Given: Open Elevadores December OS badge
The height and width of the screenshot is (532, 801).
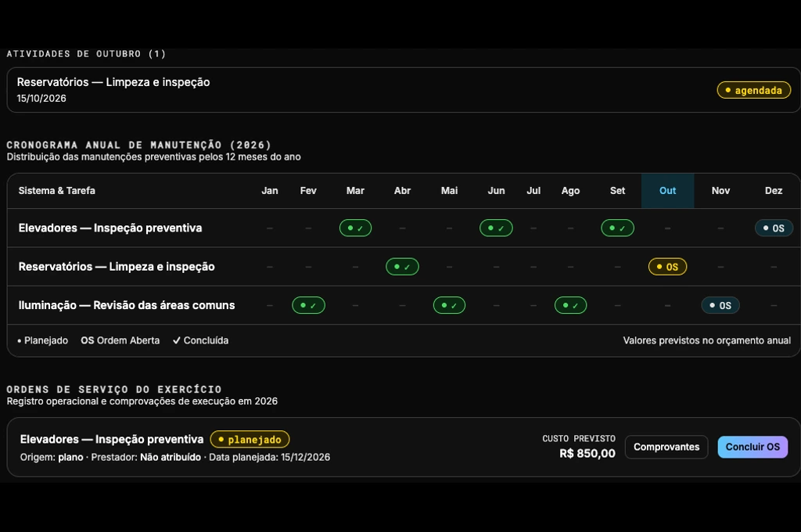Looking at the screenshot, I should (774, 228).
